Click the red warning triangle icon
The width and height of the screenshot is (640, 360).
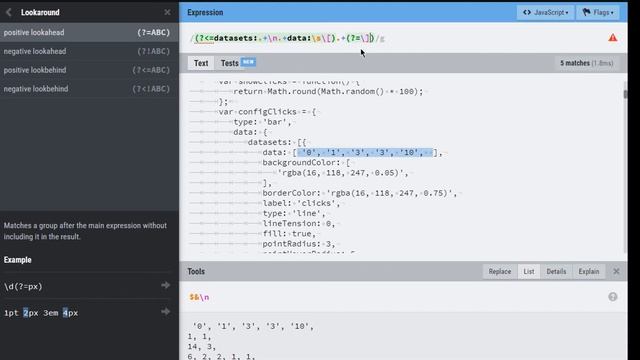pyautogui.click(x=613, y=38)
